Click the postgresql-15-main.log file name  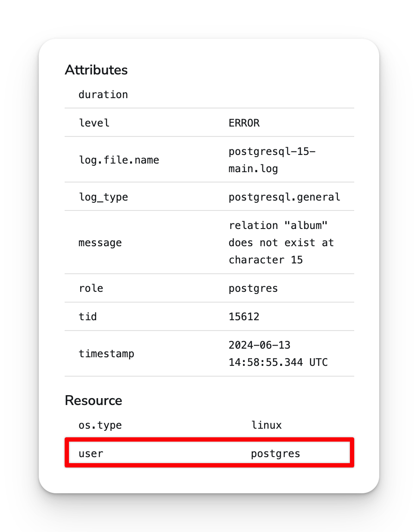point(271,160)
